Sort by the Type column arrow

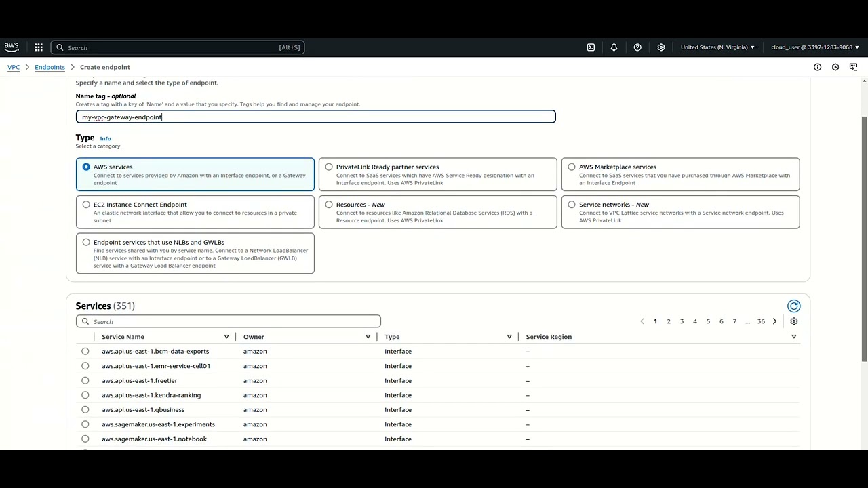point(509,337)
